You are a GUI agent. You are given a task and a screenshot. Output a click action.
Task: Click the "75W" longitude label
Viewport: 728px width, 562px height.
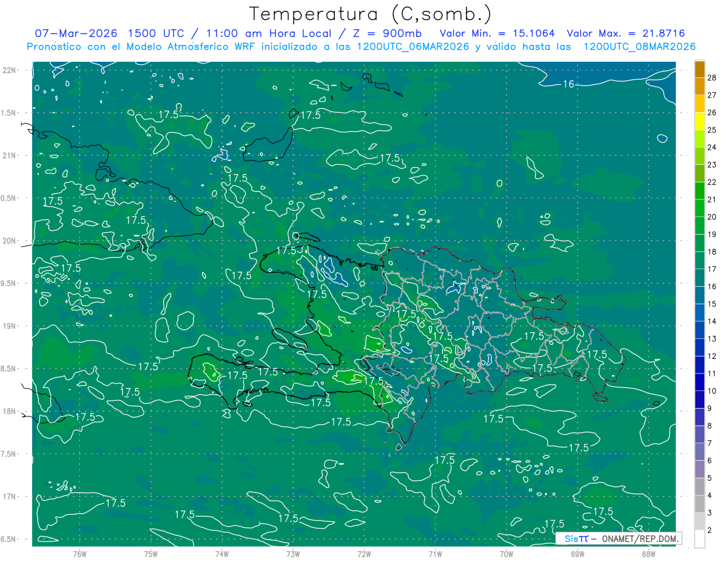coord(151,554)
